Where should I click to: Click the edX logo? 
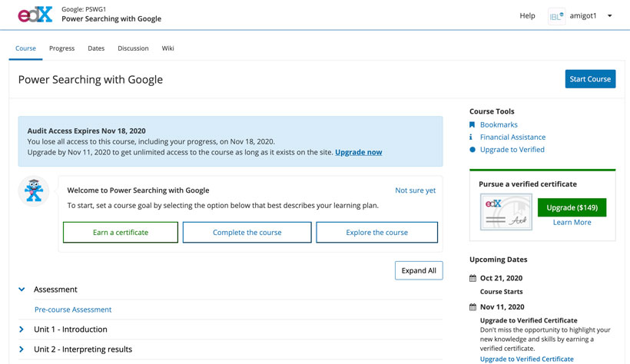35,15
